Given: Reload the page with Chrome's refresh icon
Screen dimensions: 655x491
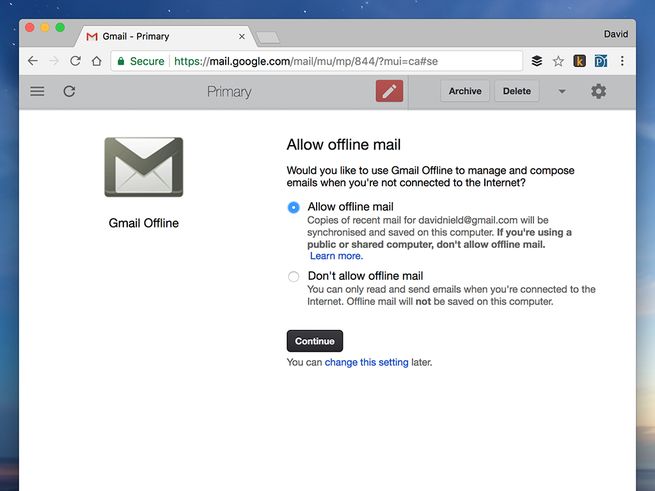Looking at the screenshot, I should [75, 61].
